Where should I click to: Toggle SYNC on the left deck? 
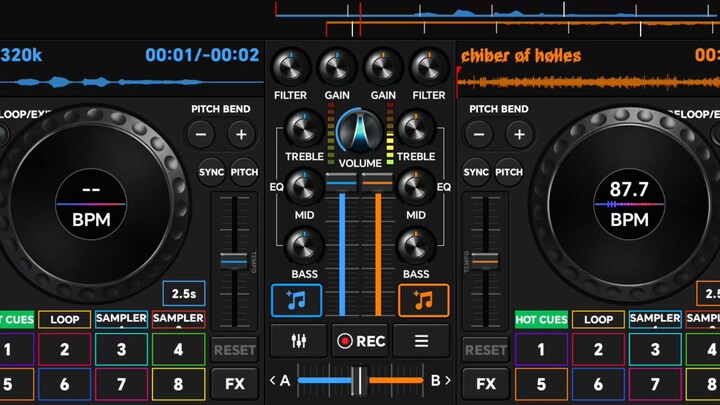tap(211, 172)
